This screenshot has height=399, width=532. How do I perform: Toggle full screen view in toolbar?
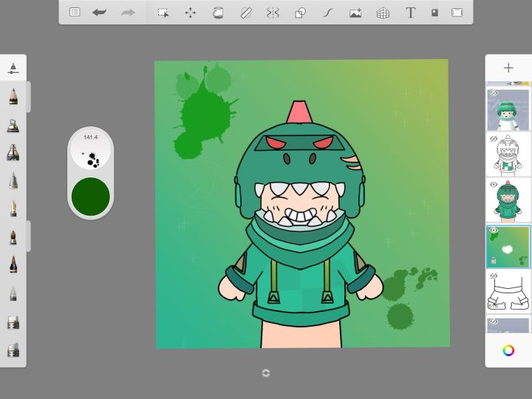[457, 13]
